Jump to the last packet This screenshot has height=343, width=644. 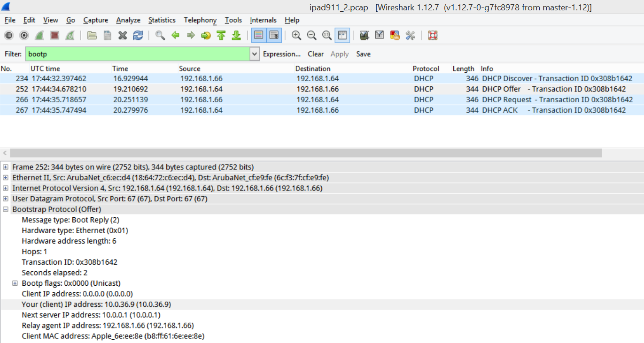coord(236,36)
